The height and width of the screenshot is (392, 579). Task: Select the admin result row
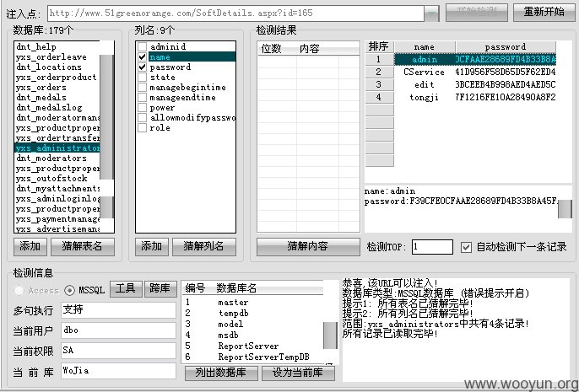475,59
